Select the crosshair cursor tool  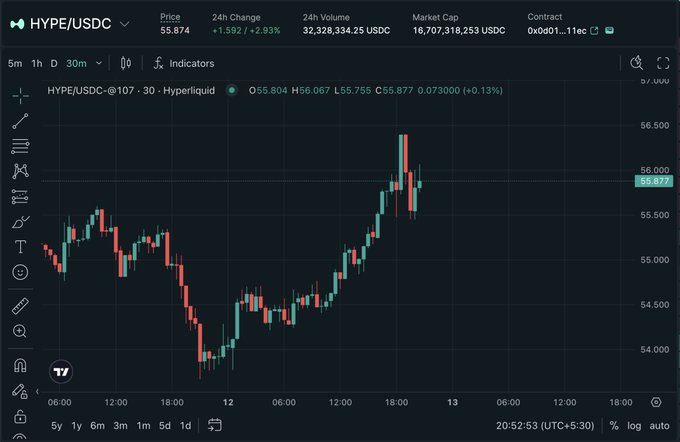tap(20, 96)
